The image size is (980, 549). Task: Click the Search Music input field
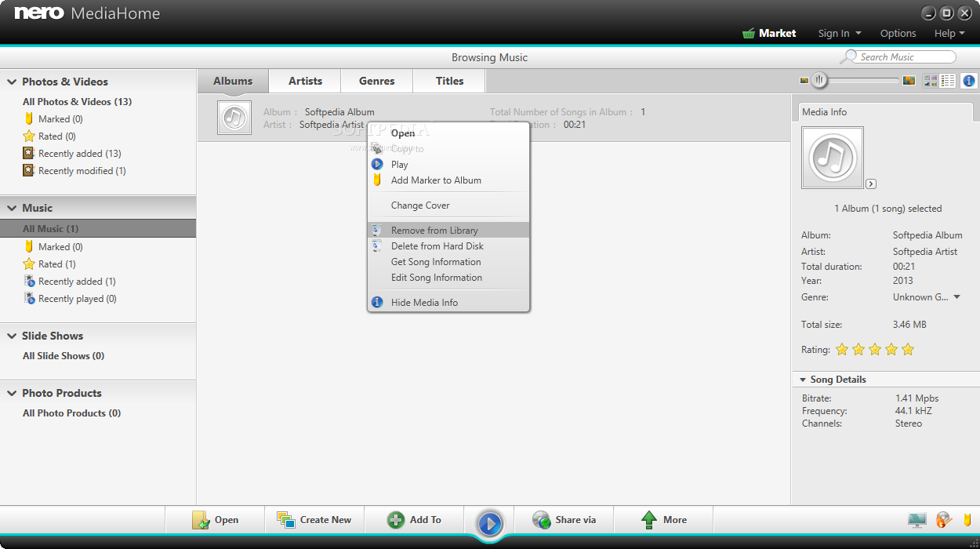pos(906,56)
